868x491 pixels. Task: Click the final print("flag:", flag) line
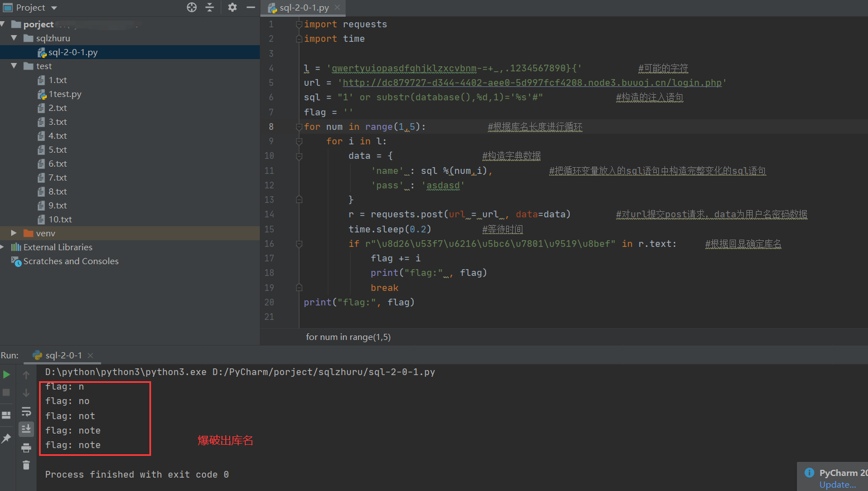[359, 302]
